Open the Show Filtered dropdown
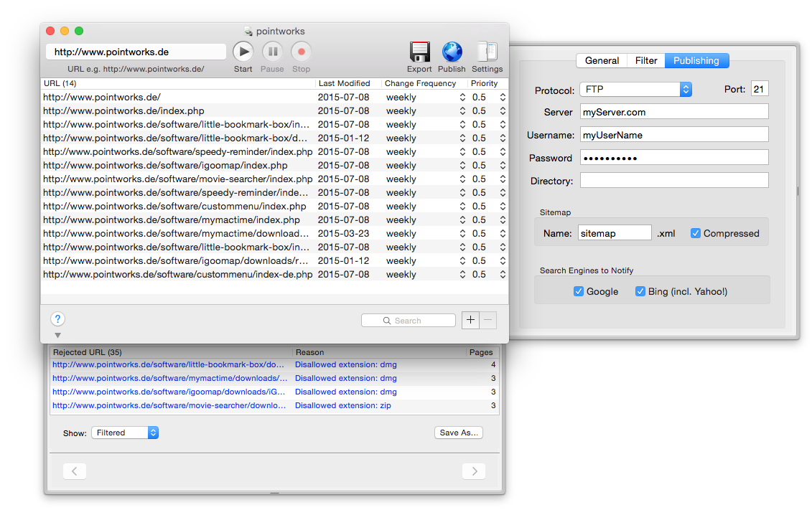Image resolution: width=812 pixels, height=510 pixels. 125,433
